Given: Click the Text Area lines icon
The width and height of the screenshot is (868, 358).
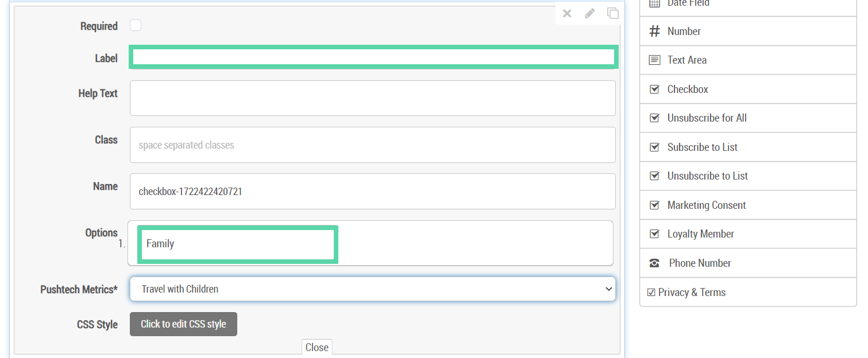Looking at the screenshot, I should pyautogui.click(x=654, y=60).
